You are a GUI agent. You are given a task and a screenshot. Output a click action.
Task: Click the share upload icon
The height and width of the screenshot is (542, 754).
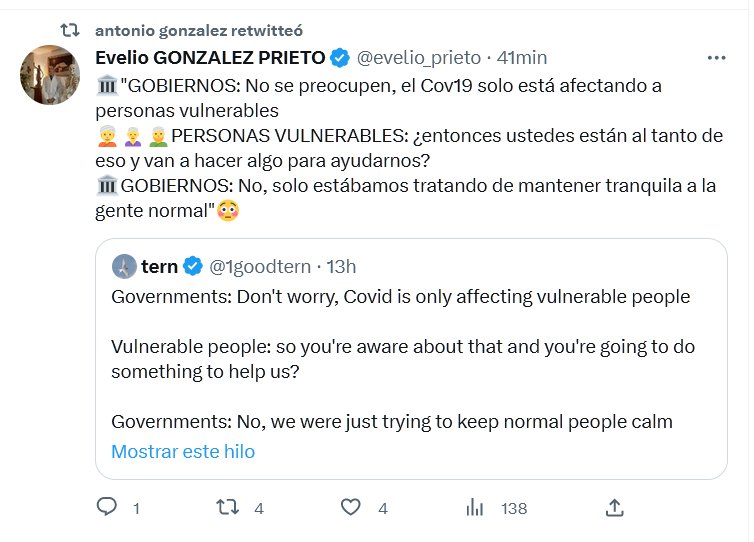616,508
